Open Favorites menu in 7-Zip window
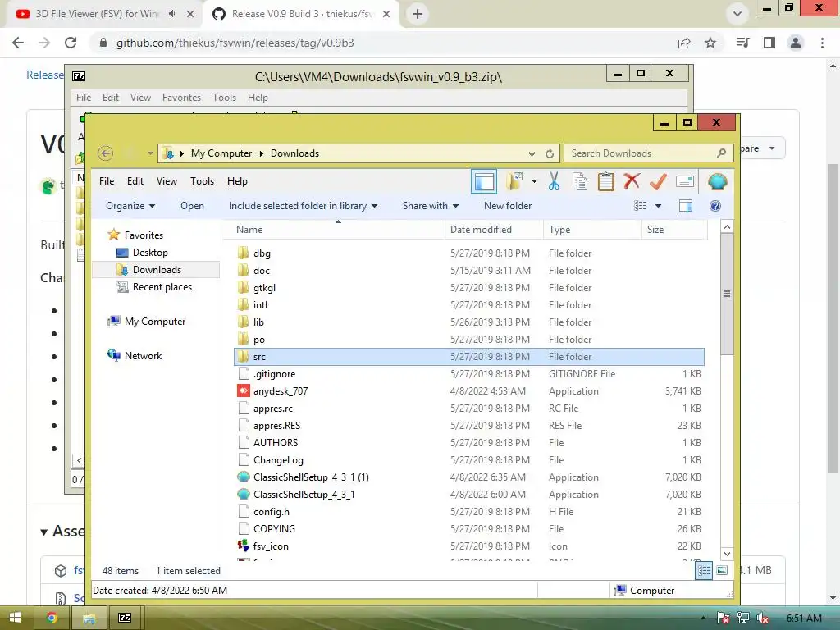This screenshot has height=630, width=840. [181, 98]
